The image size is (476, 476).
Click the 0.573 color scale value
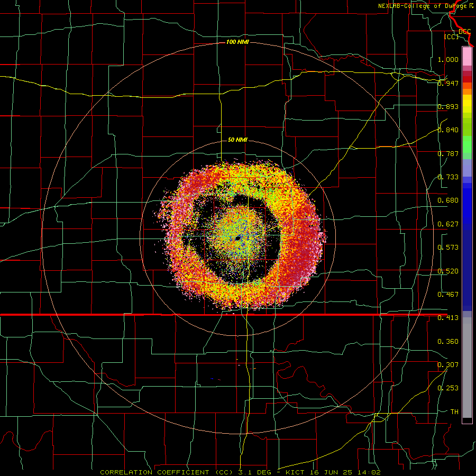[x=448, y=248]
